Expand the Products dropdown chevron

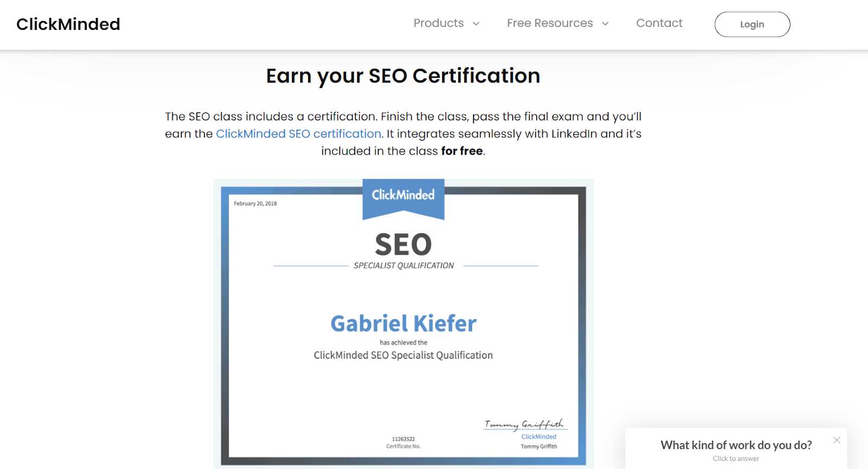coord(476,24)
